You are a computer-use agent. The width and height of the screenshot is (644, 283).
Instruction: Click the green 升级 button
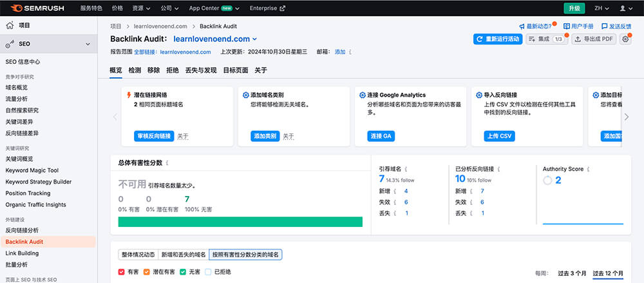click(574, 8)
